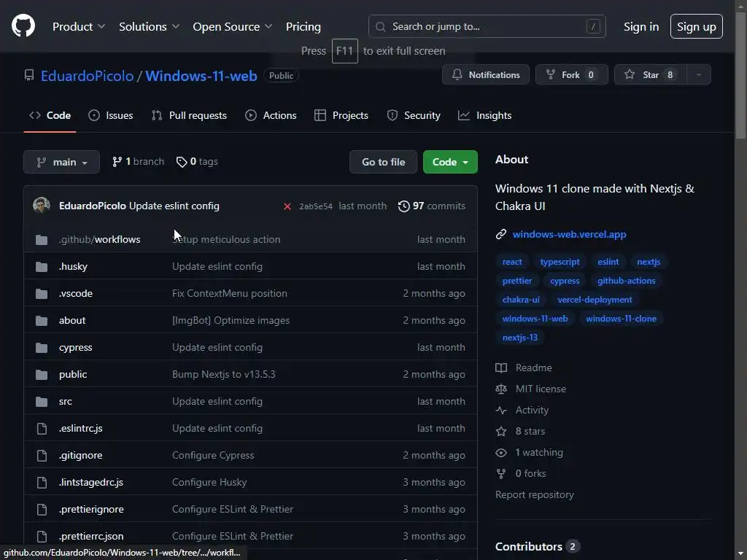The height and width of the screenshot is (560, 747).
Task: Click the repository book icon beside EduardoPicolo
Action: point(29,75)
